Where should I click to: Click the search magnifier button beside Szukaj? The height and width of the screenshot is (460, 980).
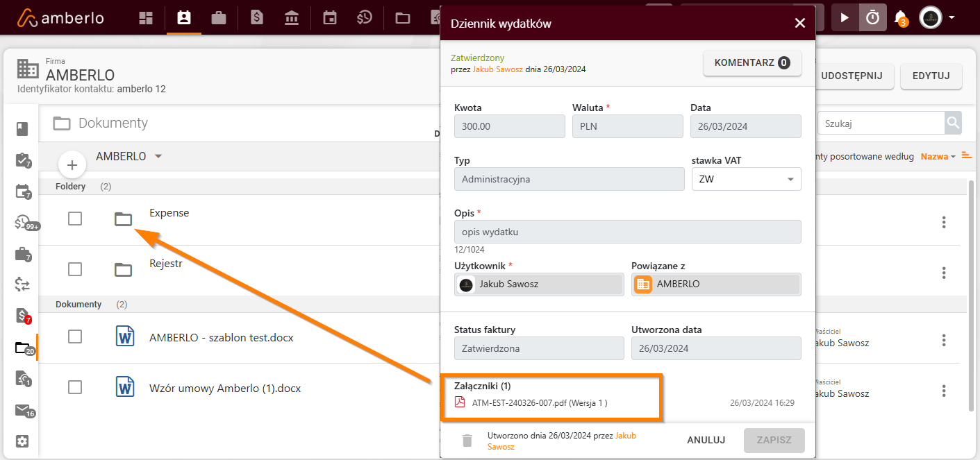953,123
